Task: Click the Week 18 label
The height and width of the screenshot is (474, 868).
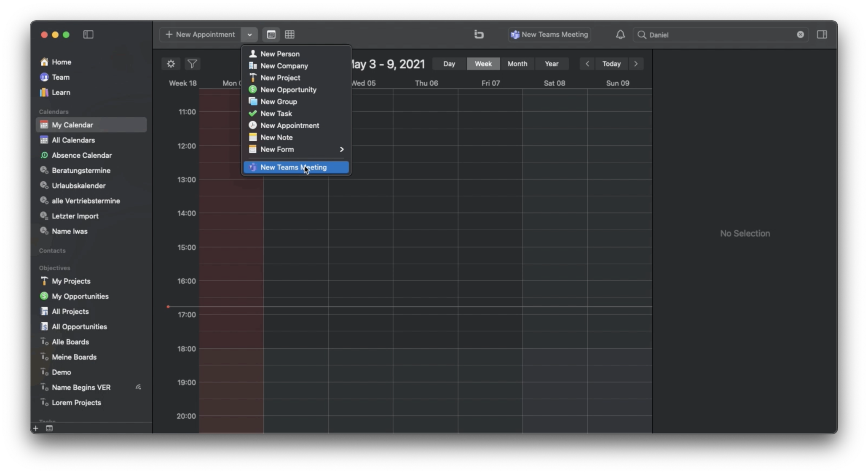Action: (183, 83)
